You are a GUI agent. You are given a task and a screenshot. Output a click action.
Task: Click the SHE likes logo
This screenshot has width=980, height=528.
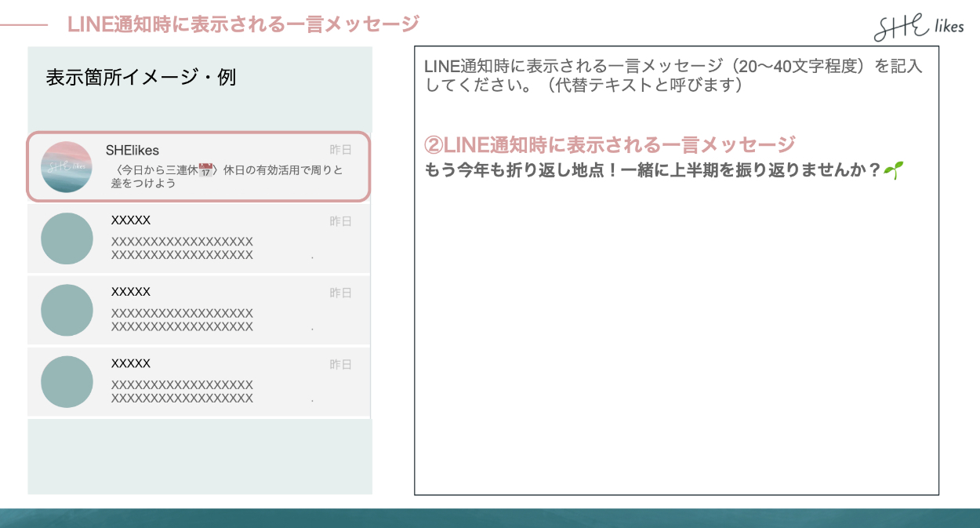coord(918,27)
